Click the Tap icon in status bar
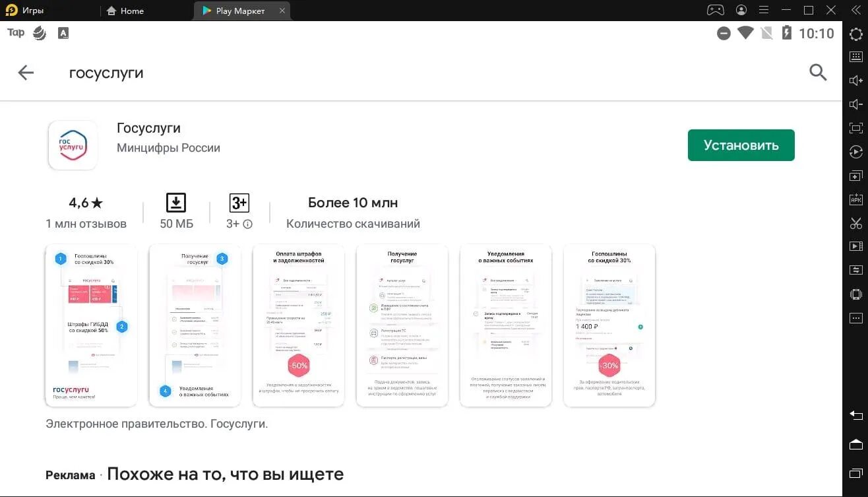Viewport: 868px width, 497px height. point(16,33)
